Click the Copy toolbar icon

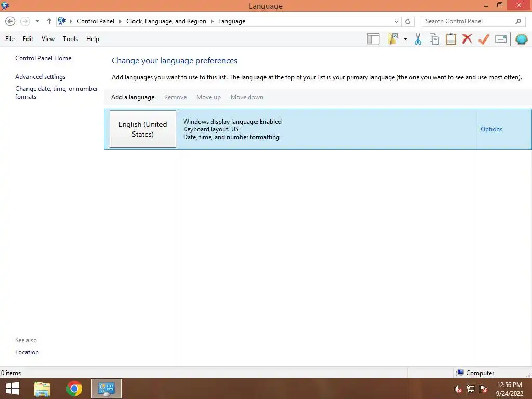pyautogui.click(x=434, y=39)
